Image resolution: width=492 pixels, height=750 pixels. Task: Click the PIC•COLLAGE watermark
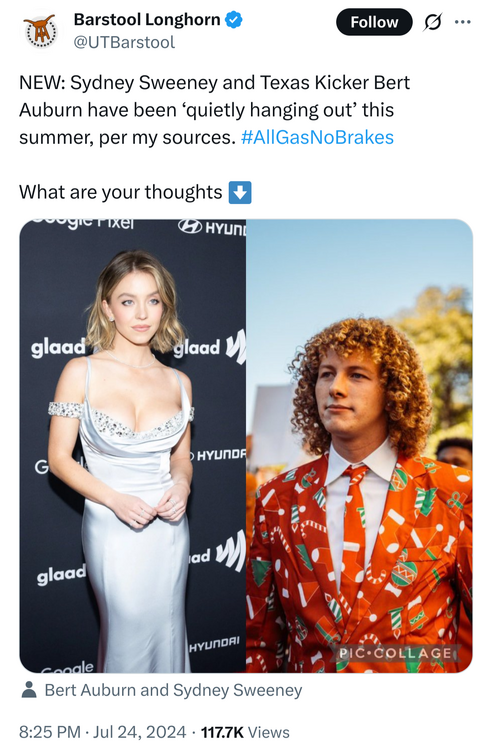pyautogui.click(x=395, y=653)
